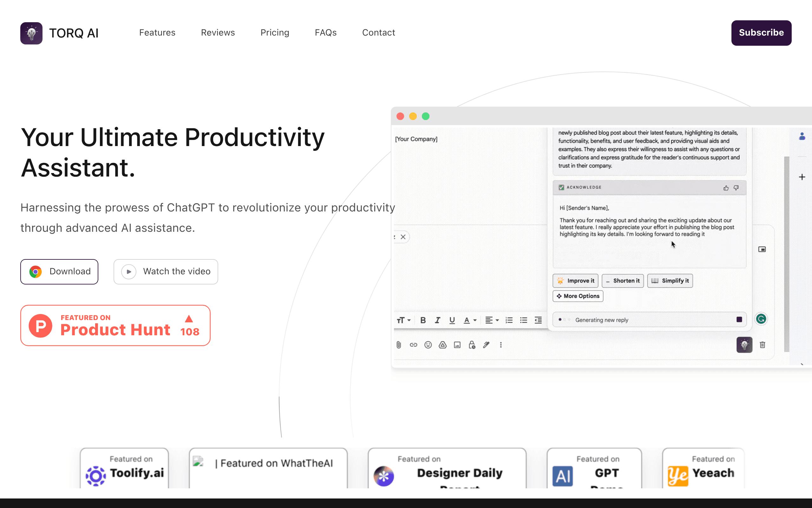Click the demo window scrollbar
812x508 pixels.
(x=787, y=254)
